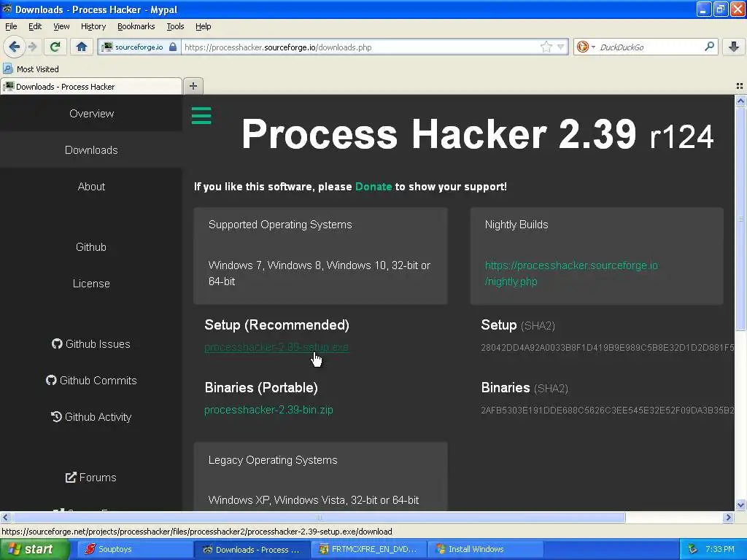The image size is (747, 560).
Task: Click the Supported Operating Systems heading
Action: [280, 225]
